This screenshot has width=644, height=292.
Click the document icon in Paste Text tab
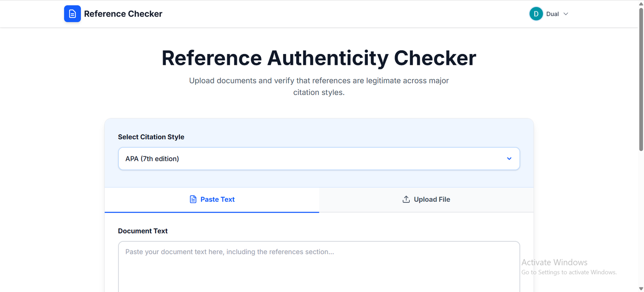193,199
